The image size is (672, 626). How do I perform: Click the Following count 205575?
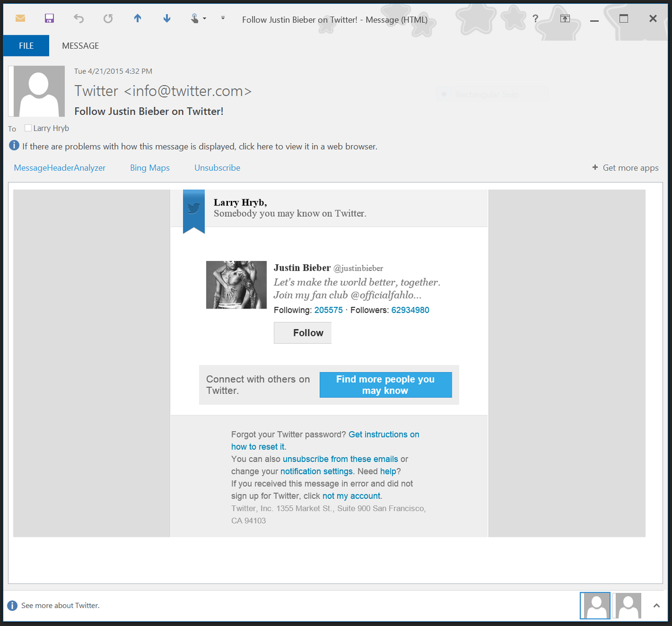pos(328,310)
